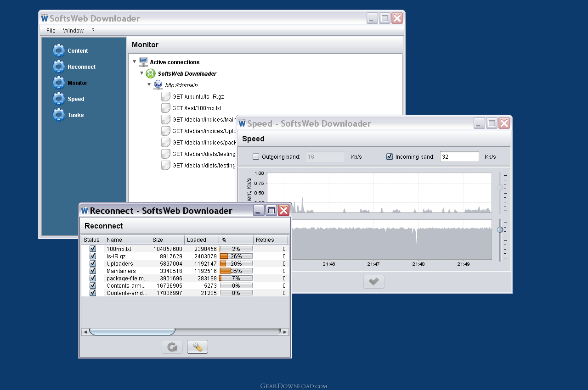
Task: Click the lower graph vertical slider handle
Action: (x=500, y=229)
